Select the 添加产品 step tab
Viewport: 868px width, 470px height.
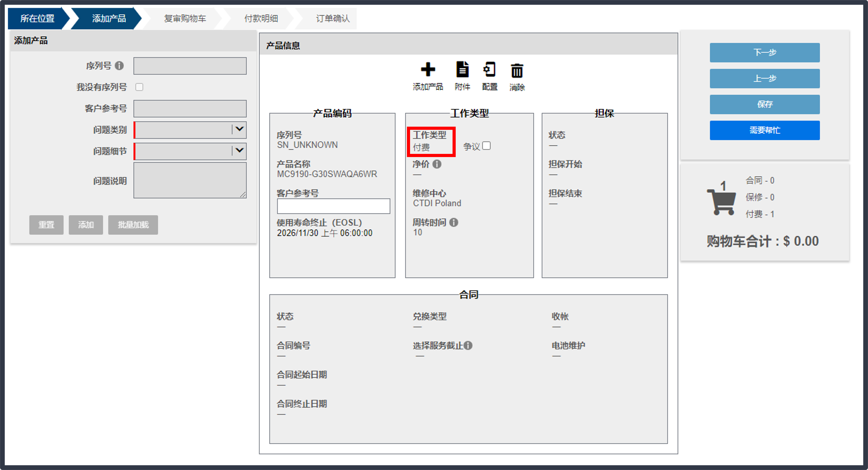[109, 18]
